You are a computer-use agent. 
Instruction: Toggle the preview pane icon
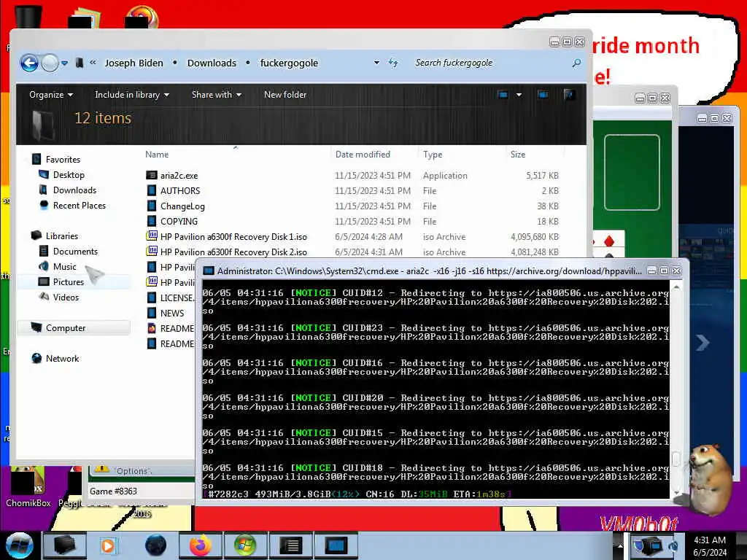click(543, 95)
